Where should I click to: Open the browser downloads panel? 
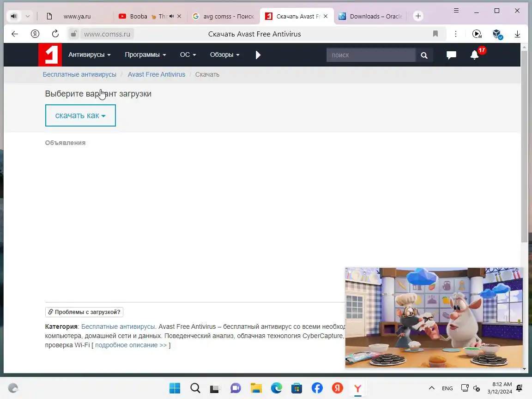[517, 34]
